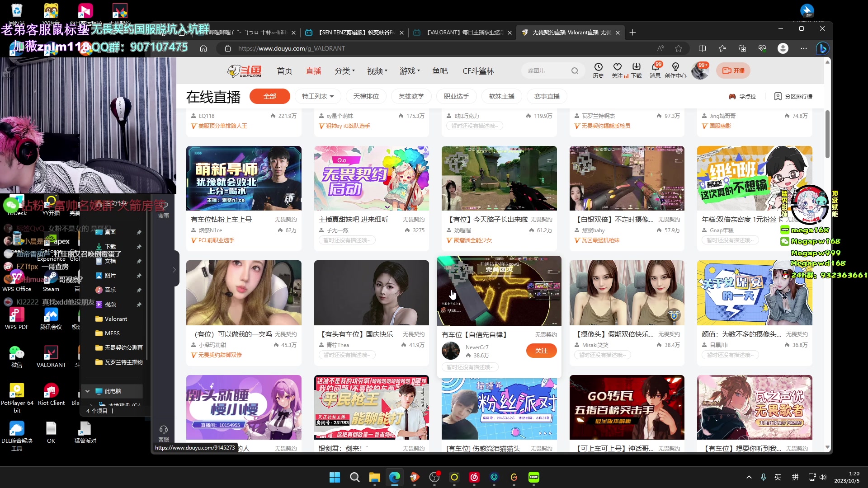Open 萌新导师 stream thumbnail

[244, 178]
